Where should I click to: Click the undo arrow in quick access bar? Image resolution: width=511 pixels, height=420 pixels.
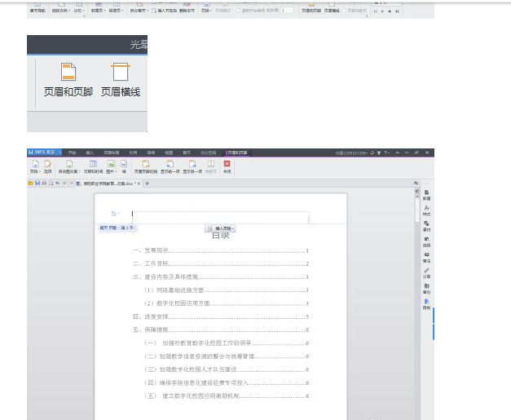[58, 183]
